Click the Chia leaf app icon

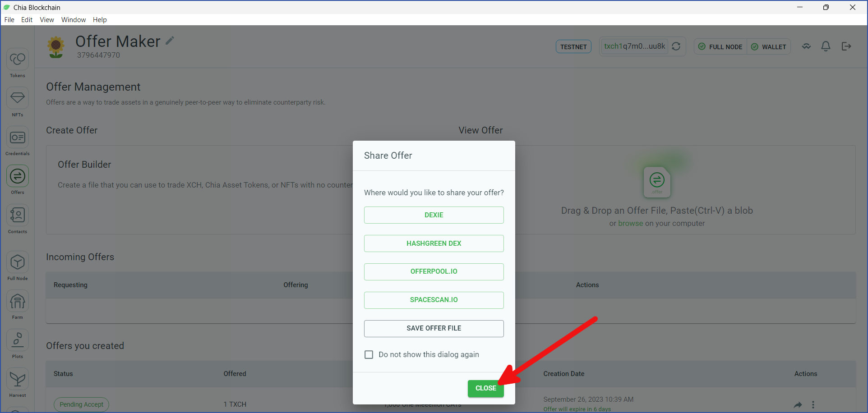point(7,7)
